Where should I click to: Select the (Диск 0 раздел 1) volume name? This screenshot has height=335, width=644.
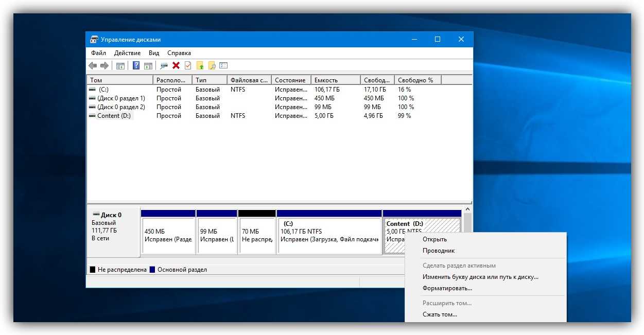[121, 98]
